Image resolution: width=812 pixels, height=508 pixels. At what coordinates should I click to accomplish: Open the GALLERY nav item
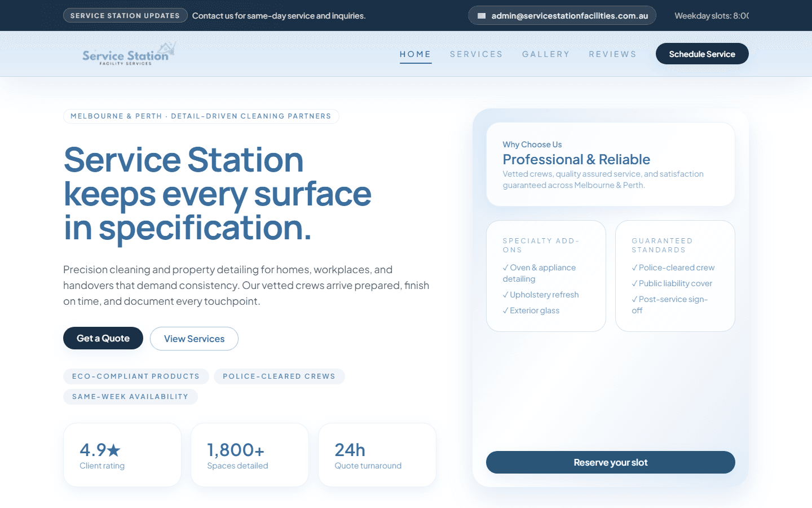[x=546, y=54]
